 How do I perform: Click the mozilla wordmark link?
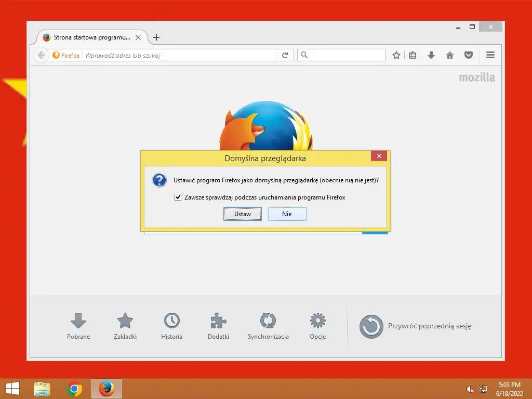(477, 78)
